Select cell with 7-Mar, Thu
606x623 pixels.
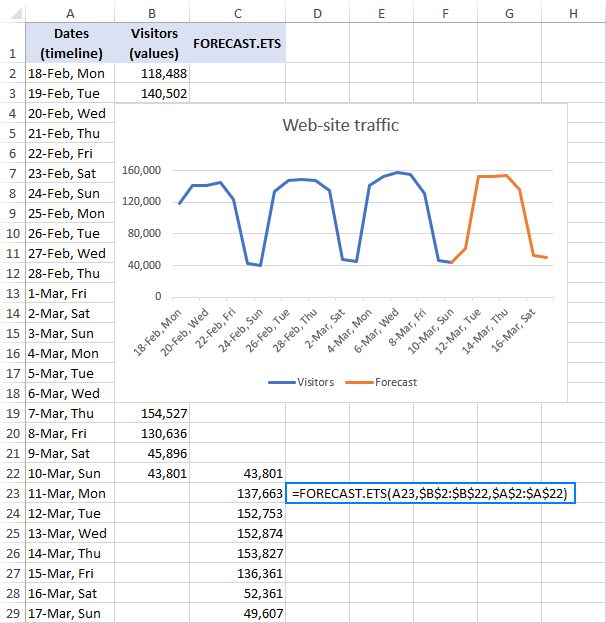[x=70, y=413]
